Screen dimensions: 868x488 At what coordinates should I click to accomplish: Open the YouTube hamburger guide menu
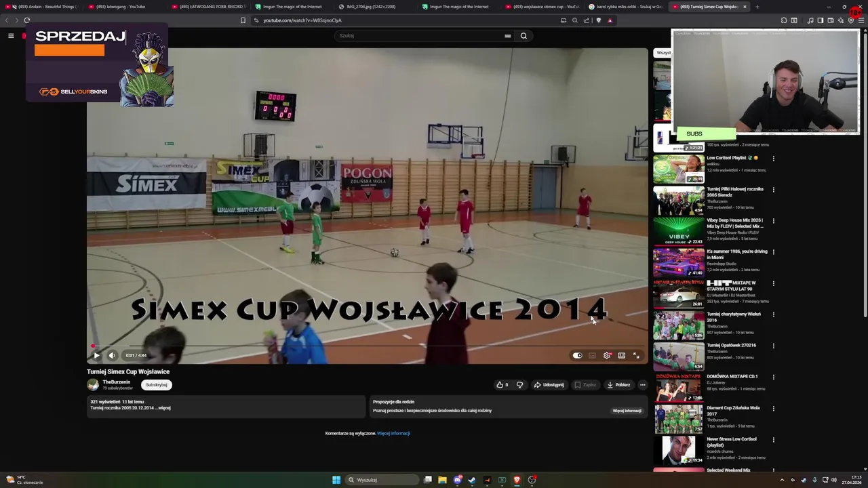pyautogui.click(x=11, y=35)
